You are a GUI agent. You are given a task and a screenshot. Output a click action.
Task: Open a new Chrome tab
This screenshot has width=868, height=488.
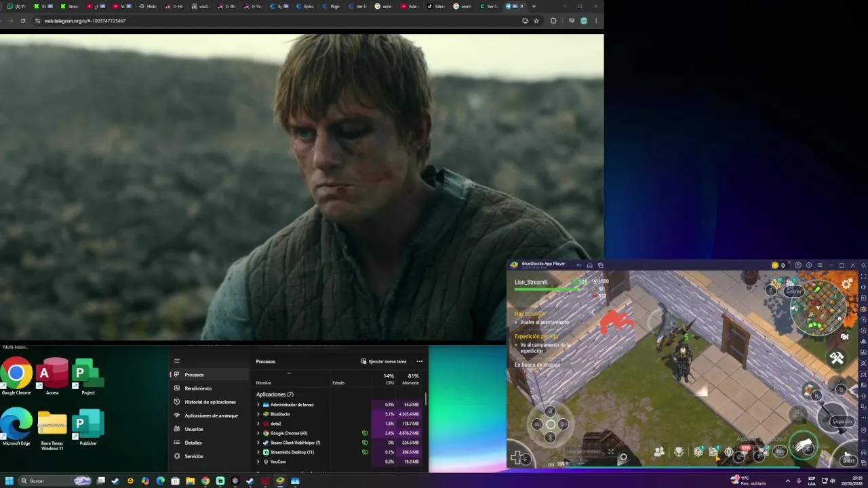click(534, 6)
